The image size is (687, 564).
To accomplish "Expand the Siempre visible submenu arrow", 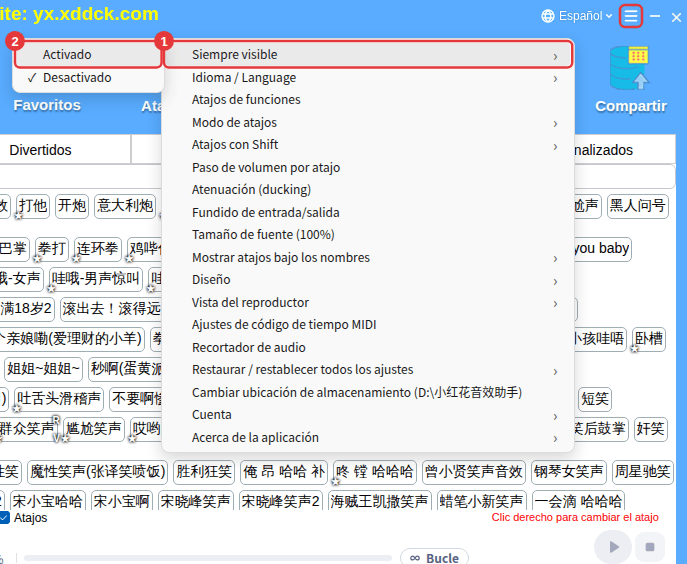I will (555, 57).
